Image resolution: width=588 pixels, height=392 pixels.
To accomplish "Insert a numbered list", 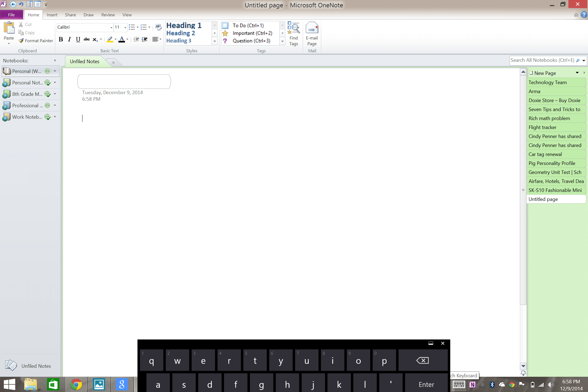I will click(144, 27).
